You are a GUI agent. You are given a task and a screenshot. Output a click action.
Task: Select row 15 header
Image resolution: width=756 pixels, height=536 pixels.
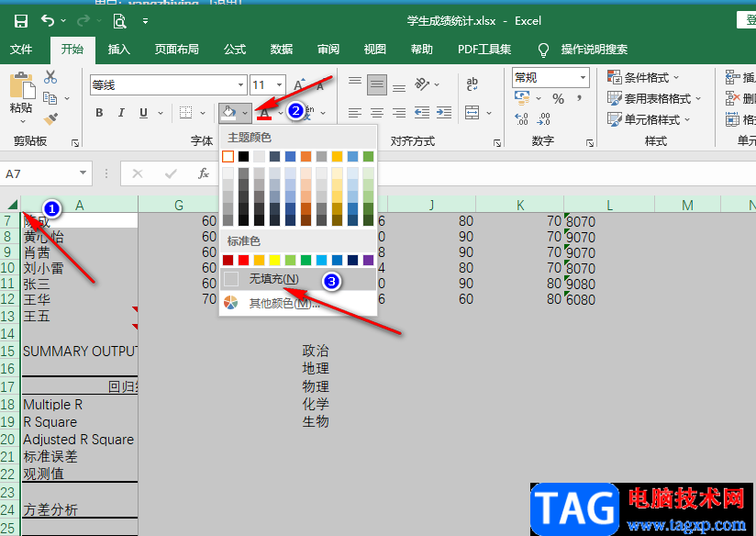coord(8,351)
